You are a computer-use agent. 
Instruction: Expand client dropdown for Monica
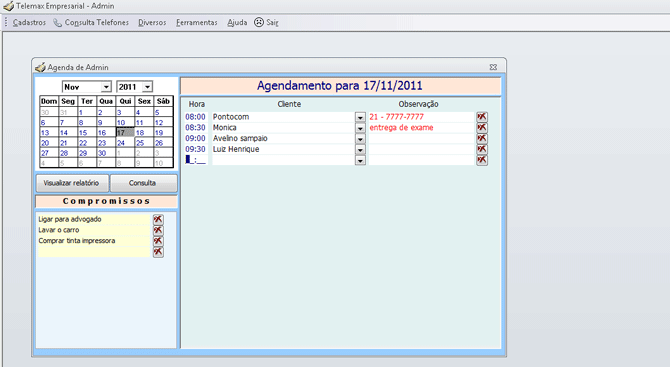click(x=360, y=128)
